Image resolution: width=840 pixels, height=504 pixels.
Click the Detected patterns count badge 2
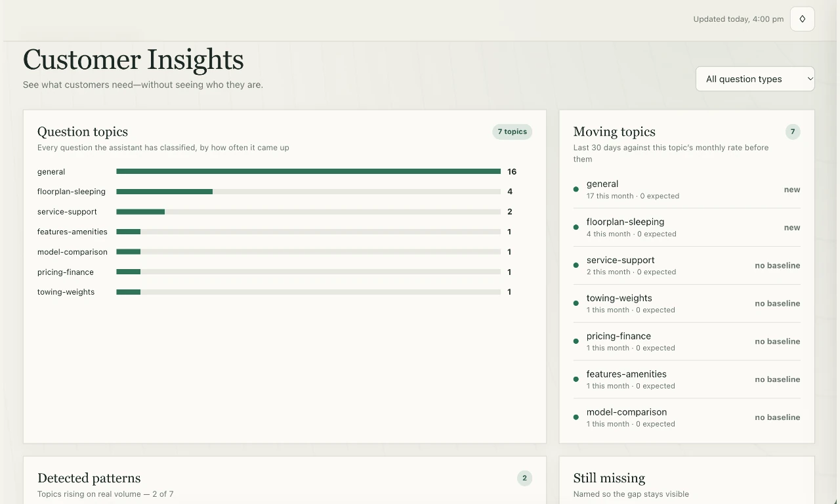(x=524, y=478)
